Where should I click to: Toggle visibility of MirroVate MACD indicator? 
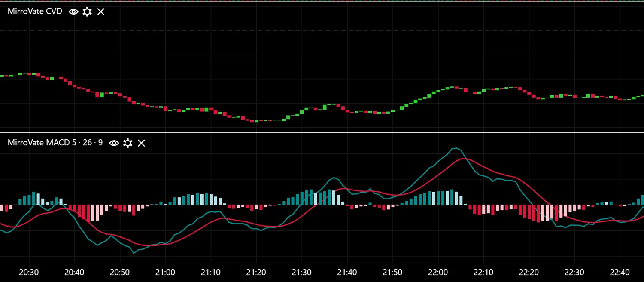coord(114,143)
